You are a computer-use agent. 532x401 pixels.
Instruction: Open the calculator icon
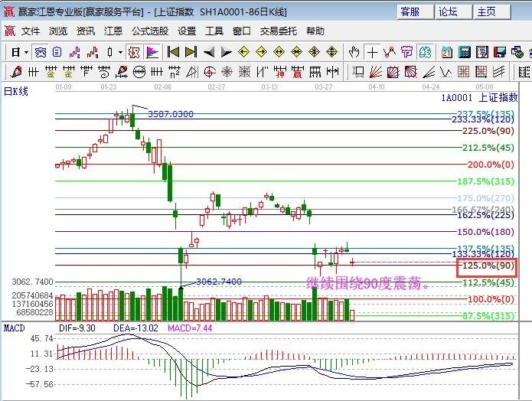[465, 52]
